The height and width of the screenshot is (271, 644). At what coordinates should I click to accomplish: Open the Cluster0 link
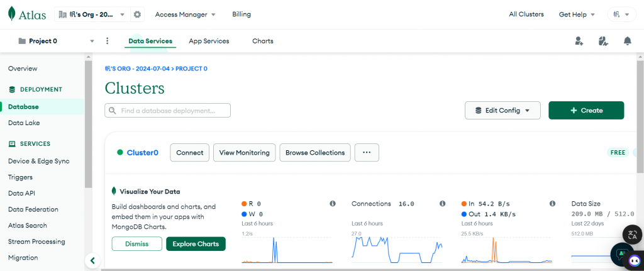[143, 152]
